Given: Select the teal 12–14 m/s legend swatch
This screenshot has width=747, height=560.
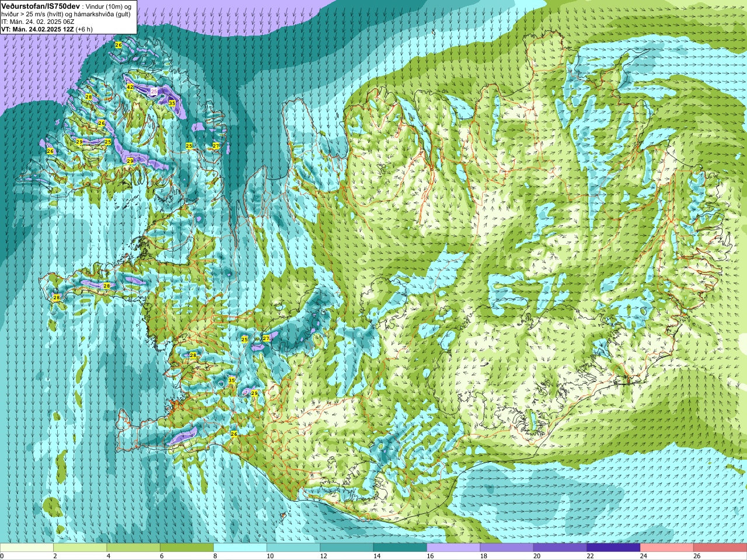Looking at the screenshot, I should pos(347,548).
